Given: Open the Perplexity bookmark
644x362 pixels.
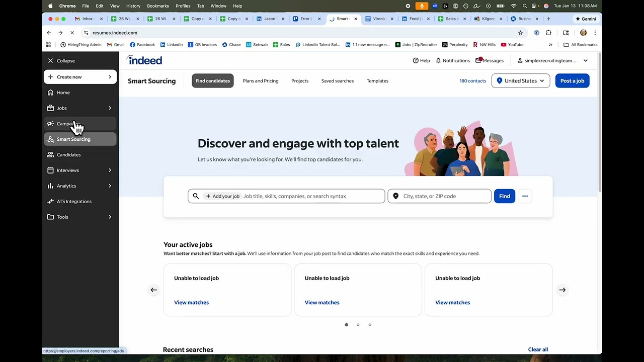Looking at the screenshot, I should 455,45.
